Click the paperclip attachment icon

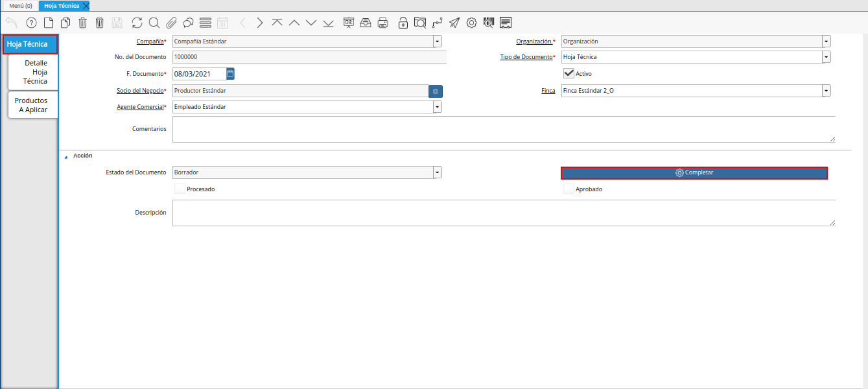pyautogui.click(x=171, y=23)
